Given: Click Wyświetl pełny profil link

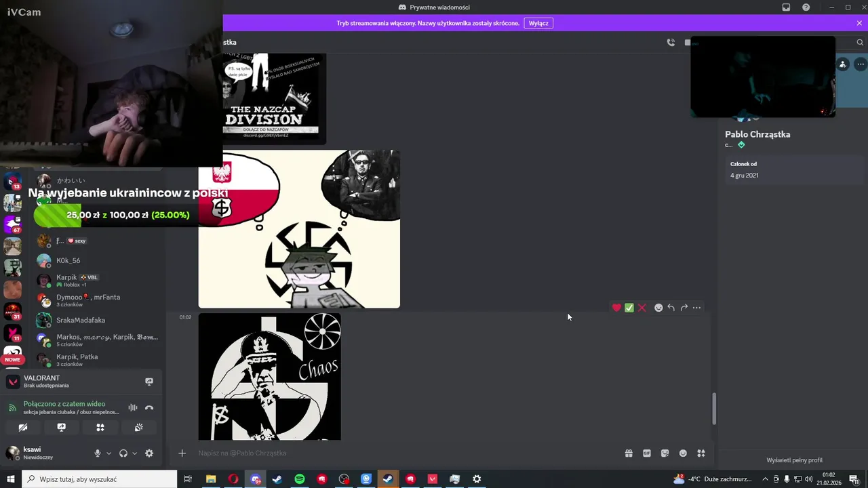Looking at the screenshot, I should (794, 460).
